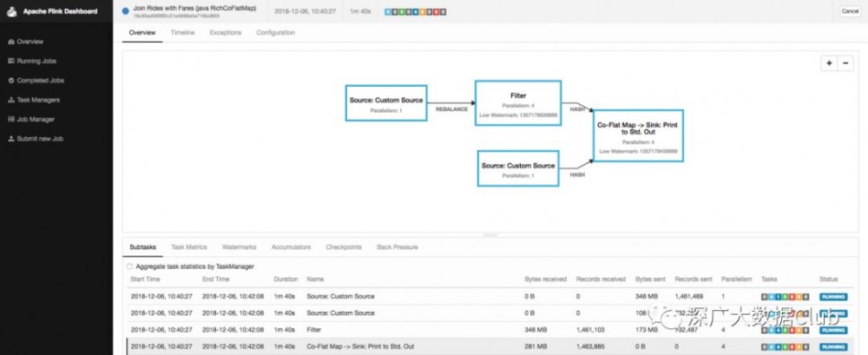The width and height of the screenshot is (868, 355).
Task: Select the Subtasks tab
Action: click(143, 247)
